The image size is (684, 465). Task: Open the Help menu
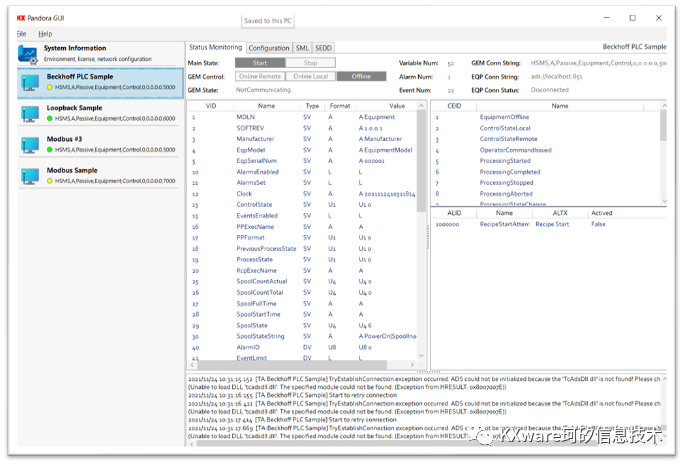point(45,34)
